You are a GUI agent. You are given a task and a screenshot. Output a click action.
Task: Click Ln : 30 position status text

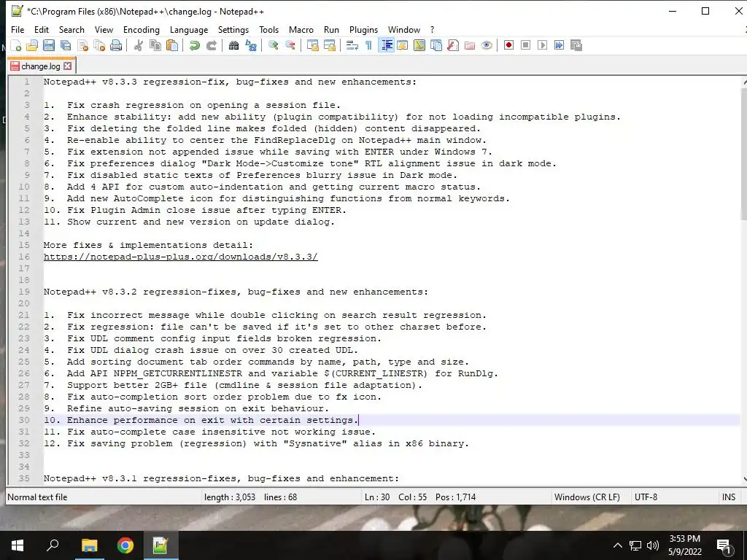click(x=377, y=497)
